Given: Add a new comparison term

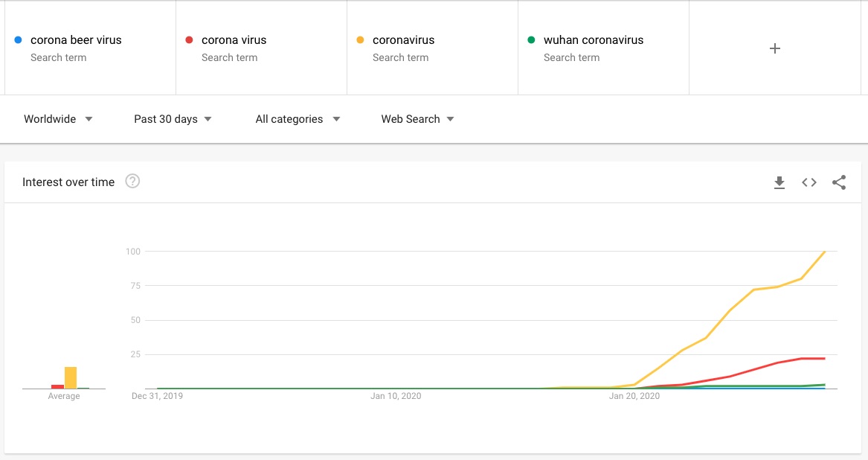Looking at the screenshot, I should click(775, 48).
